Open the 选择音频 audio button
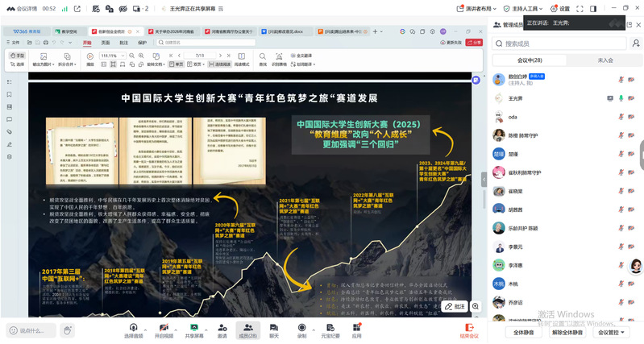Image resolution: width=644 pixels, height=344 pixels. [x=133, y=330]
